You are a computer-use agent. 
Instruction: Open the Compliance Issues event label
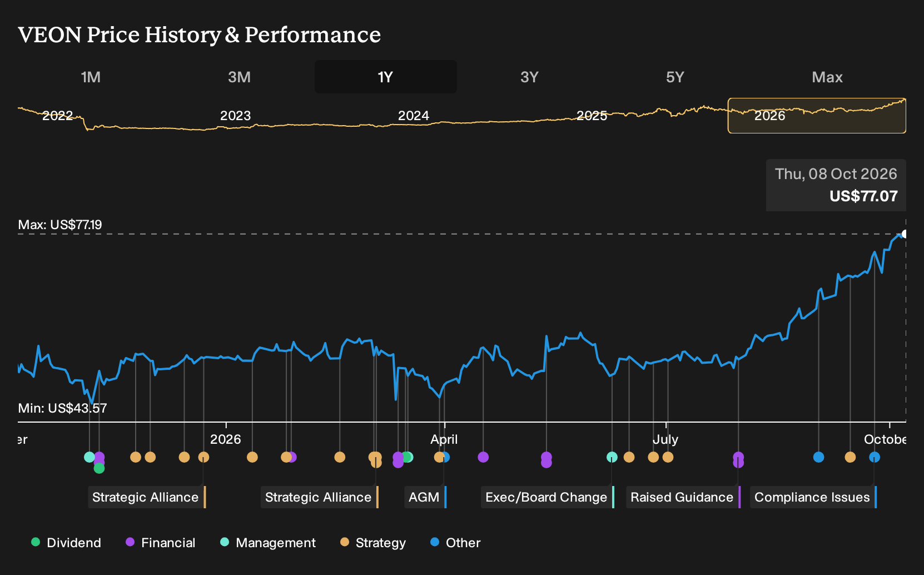point(813,497)
